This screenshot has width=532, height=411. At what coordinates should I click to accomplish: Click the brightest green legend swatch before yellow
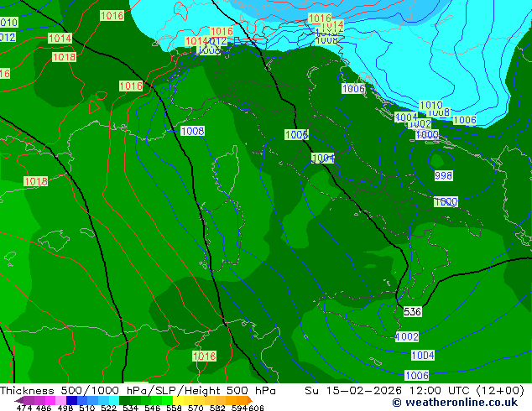pos(168,400)
